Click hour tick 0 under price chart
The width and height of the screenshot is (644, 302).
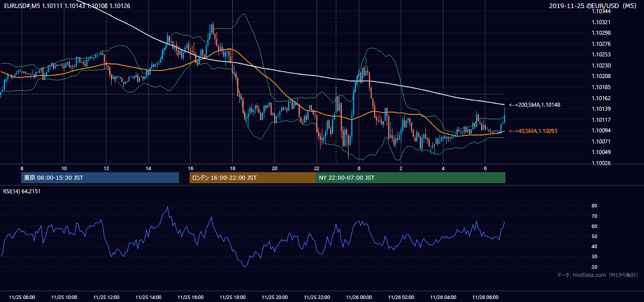tap(359, 169)
